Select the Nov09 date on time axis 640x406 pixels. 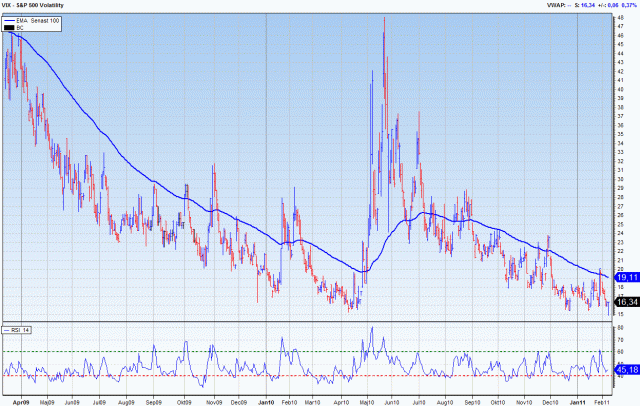click(214, 401)
